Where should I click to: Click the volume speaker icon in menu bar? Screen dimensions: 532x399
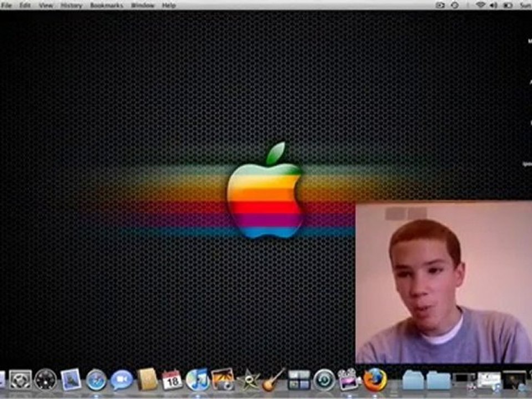click(x=493, y=5)
